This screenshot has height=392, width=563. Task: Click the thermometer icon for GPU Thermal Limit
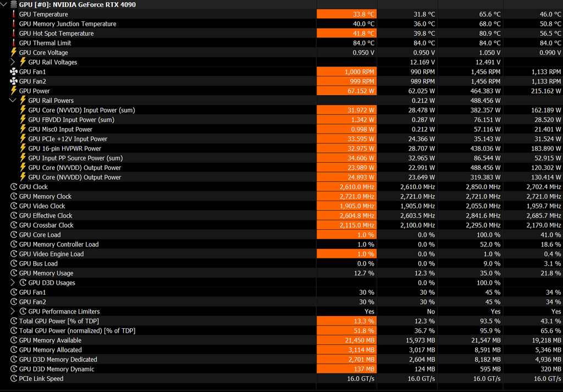click(x=14, y=43)
